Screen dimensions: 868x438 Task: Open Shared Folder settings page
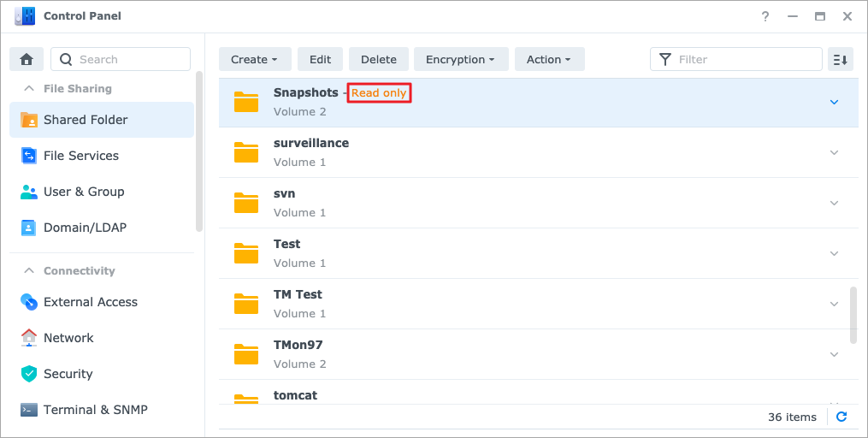click(x=102, y=120)
